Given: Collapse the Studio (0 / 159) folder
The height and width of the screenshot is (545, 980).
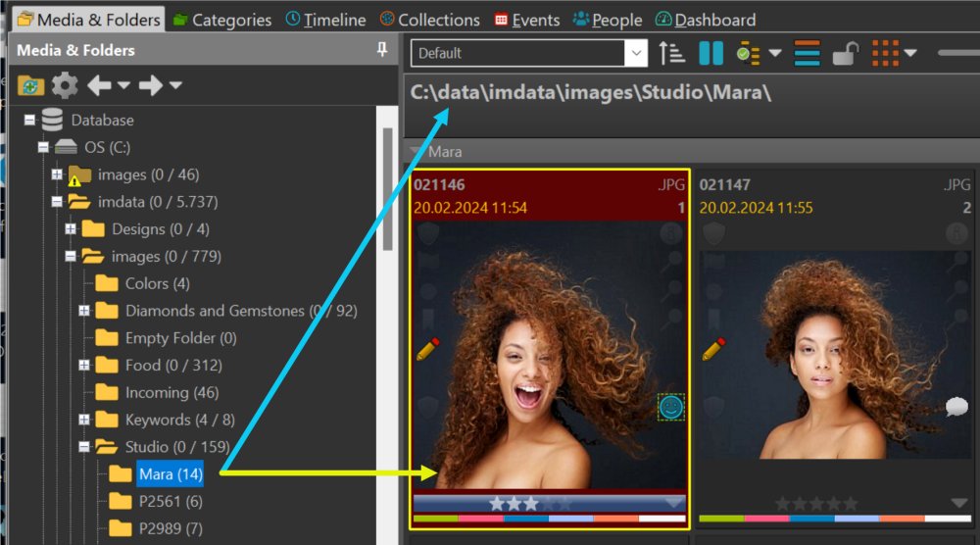Looking at the screenshot, I should (x=84, y=446).
